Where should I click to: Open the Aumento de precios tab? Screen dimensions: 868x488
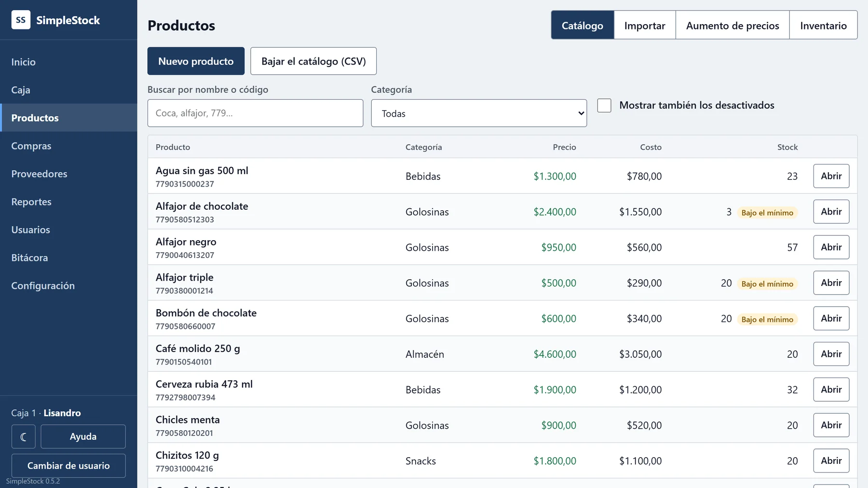(732, 25)
